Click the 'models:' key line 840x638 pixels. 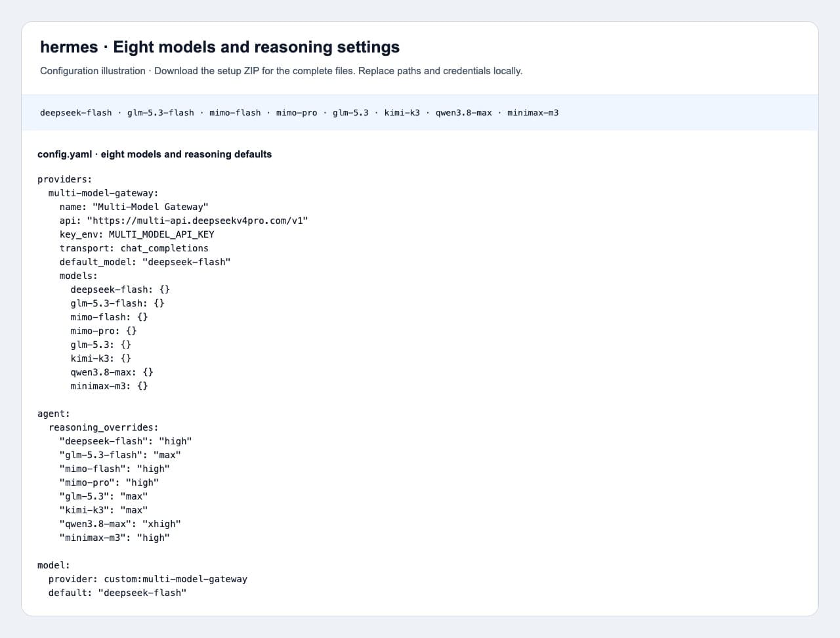tap(79, 276)
